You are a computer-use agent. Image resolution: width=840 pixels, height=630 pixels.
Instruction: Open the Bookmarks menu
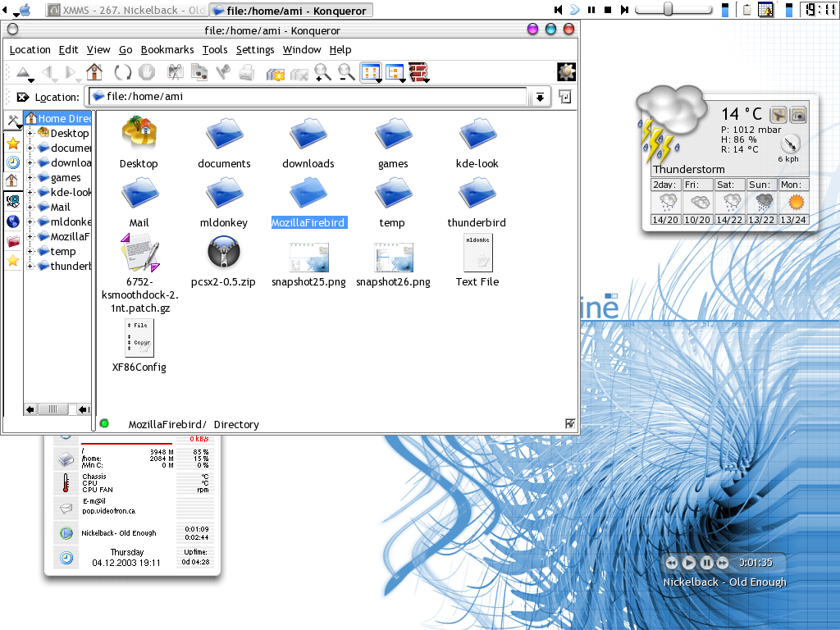pos(167,50)
